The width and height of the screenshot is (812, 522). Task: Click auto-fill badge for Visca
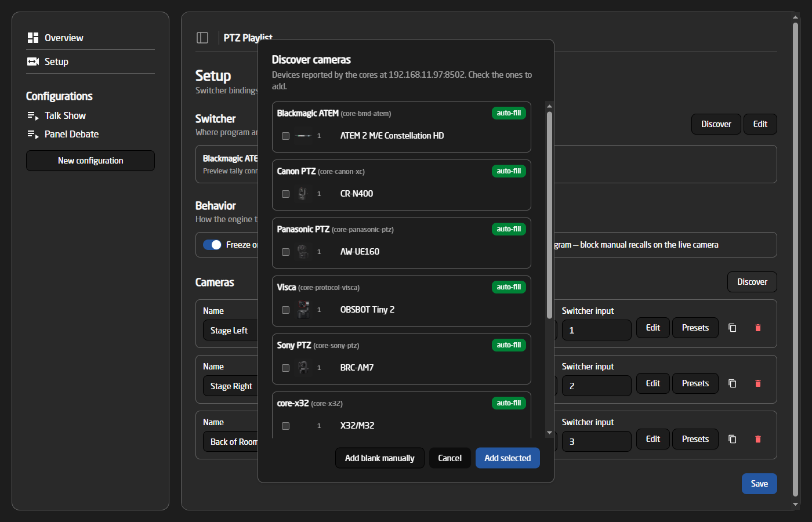(509, 287)
